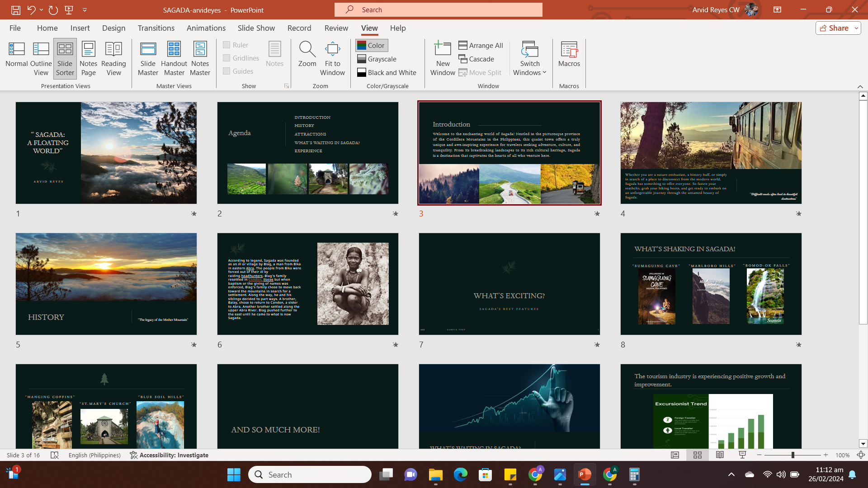Switch to Reading View
Viewport: 868px width, 488px height.
point(113,59)
